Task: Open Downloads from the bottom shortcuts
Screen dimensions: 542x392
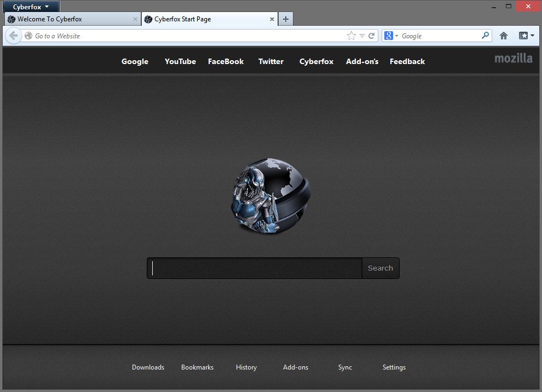Action: click(148, 367)
